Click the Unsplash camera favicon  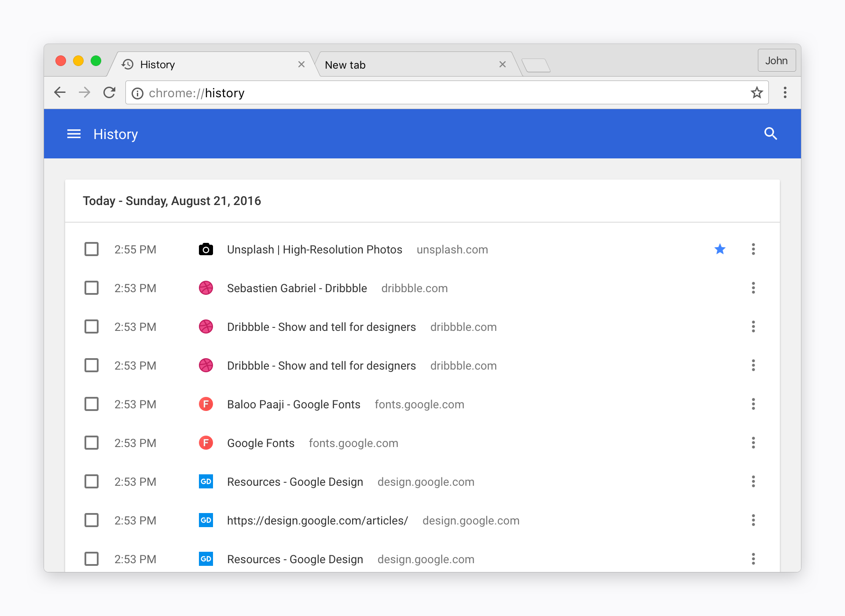coord(206,249)
